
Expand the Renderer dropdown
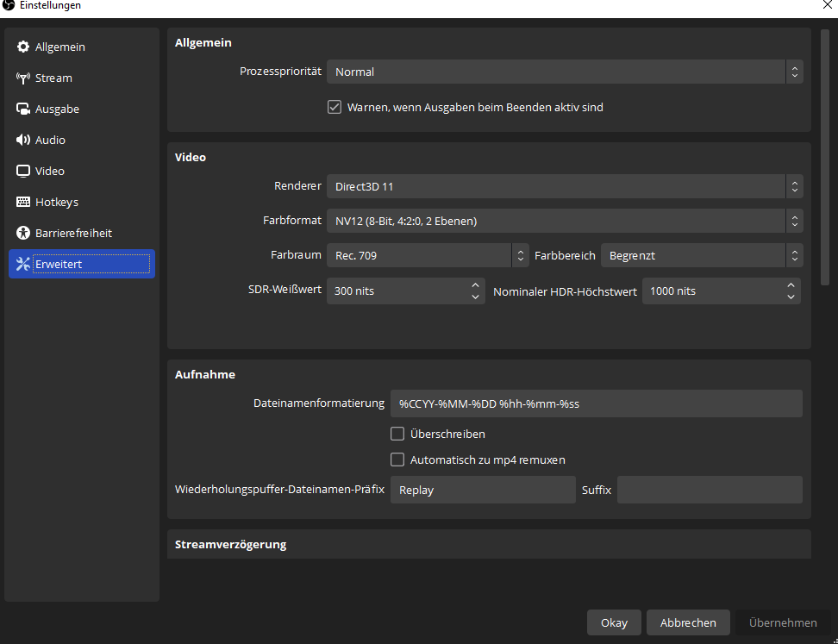pos(565,186)
